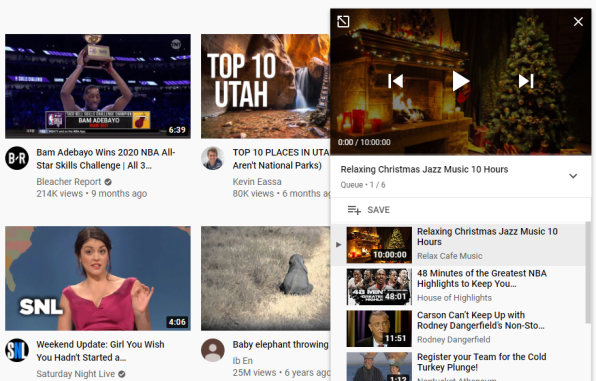
Task: Open Ib En channel avatar
Action: pyautogui.click(x=212, y=350)
